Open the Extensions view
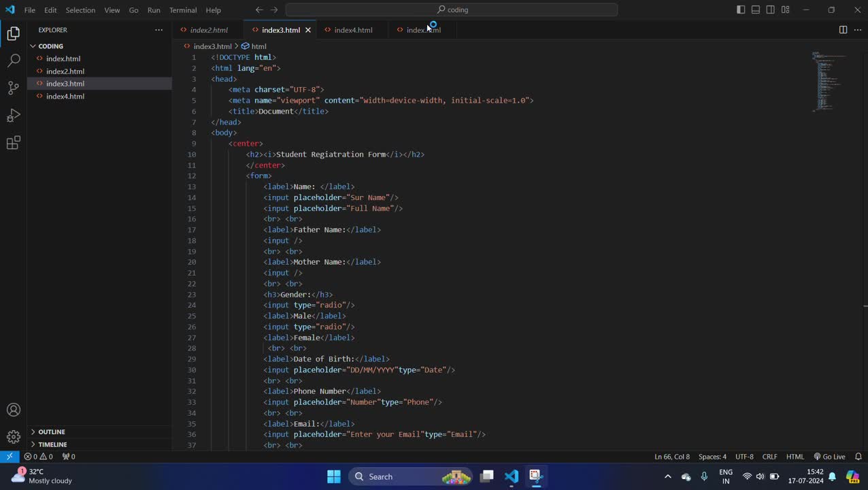Viewport: 868px width, 490px height. pos(14,143)
